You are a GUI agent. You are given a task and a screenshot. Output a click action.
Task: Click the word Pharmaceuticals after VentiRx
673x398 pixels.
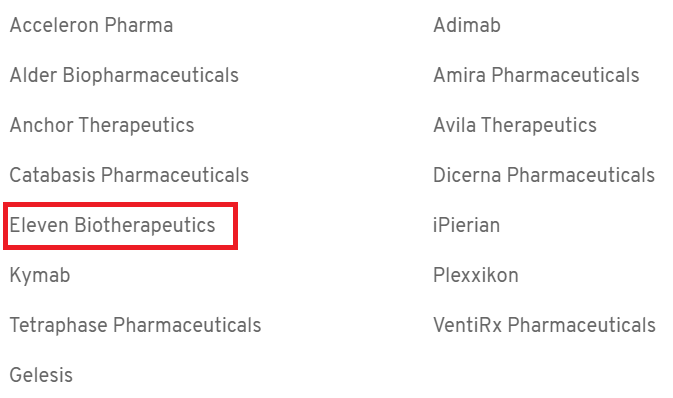[x=582, y=325]
